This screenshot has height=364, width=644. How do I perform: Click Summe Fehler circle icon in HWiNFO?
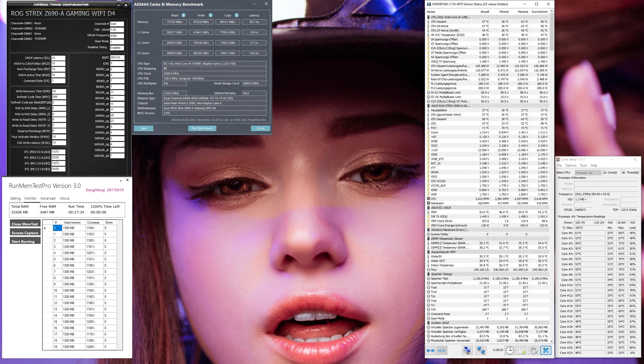click(428, 234)
